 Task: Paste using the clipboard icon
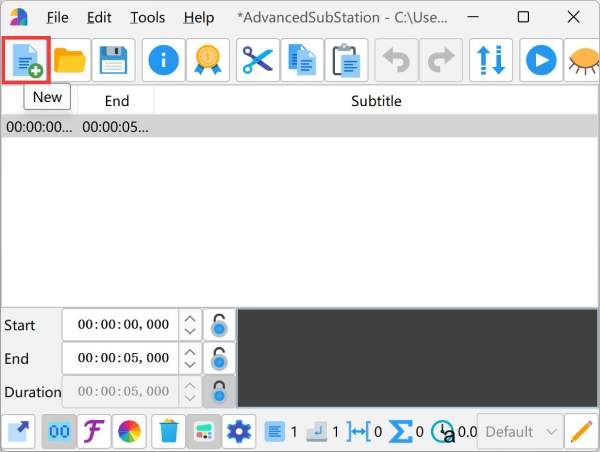tap(346, 60)
